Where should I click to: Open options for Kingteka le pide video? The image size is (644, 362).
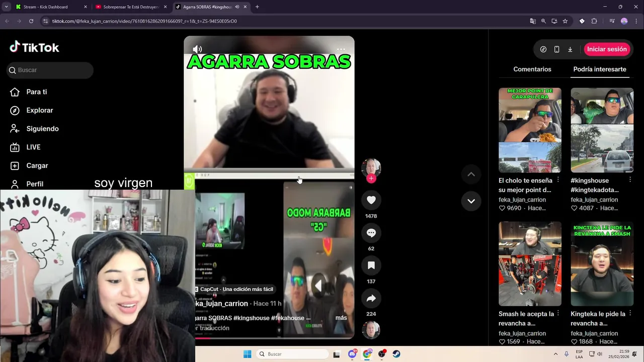[x=630, y=313]
